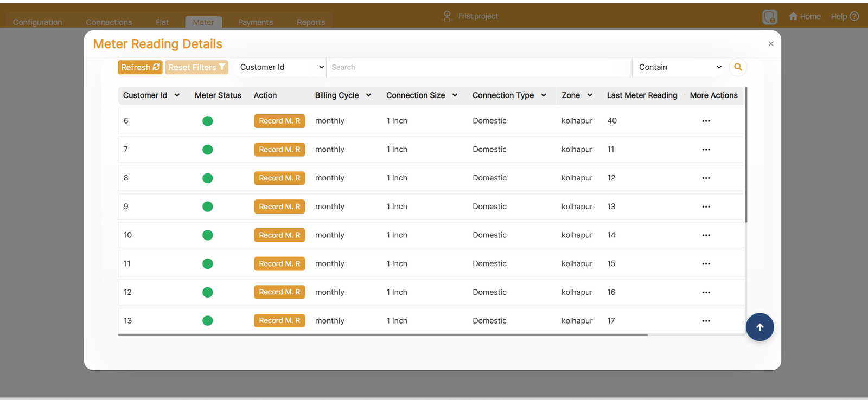
Task: Expand the Connection Size column filter arrow
Action: click(x=455, y=95)
